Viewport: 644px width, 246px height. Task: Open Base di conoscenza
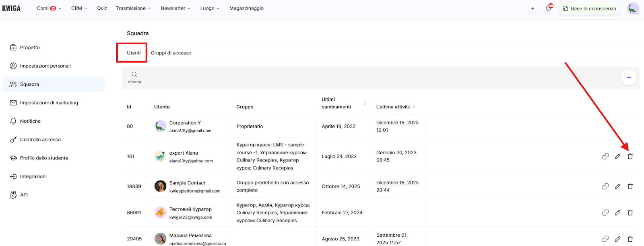click(x=589, y=8)
